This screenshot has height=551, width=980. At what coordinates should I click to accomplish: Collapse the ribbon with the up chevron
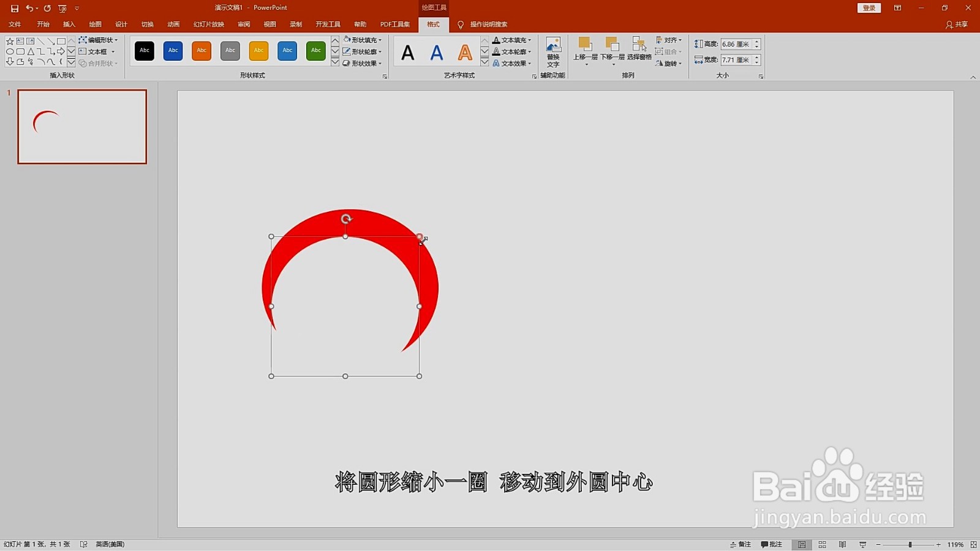[973, 77]
